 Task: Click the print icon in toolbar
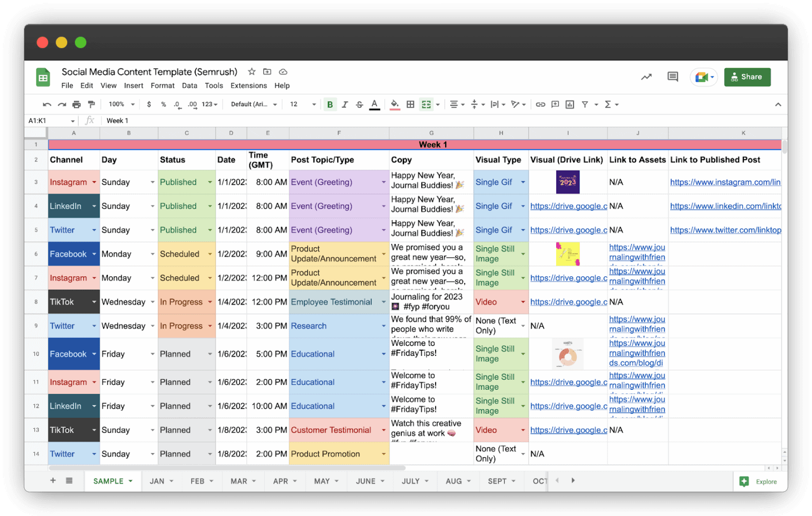77,105
